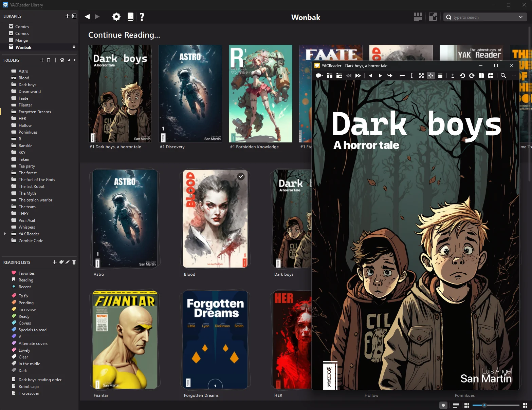Toggle show-full-size mode in YACReader

coord(421,76)
